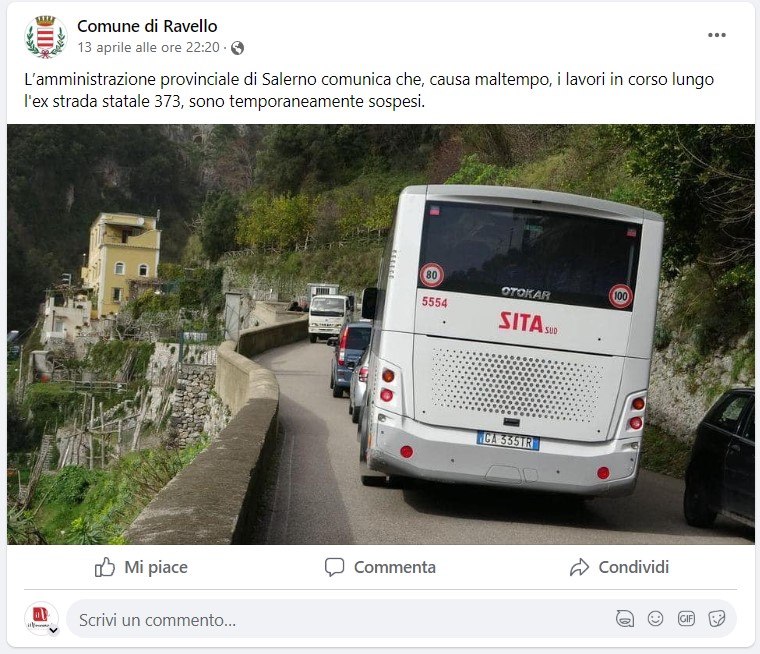Click the Commenta button
The image size is (760, 654).
pyautogui.click(x=380, y=567)
